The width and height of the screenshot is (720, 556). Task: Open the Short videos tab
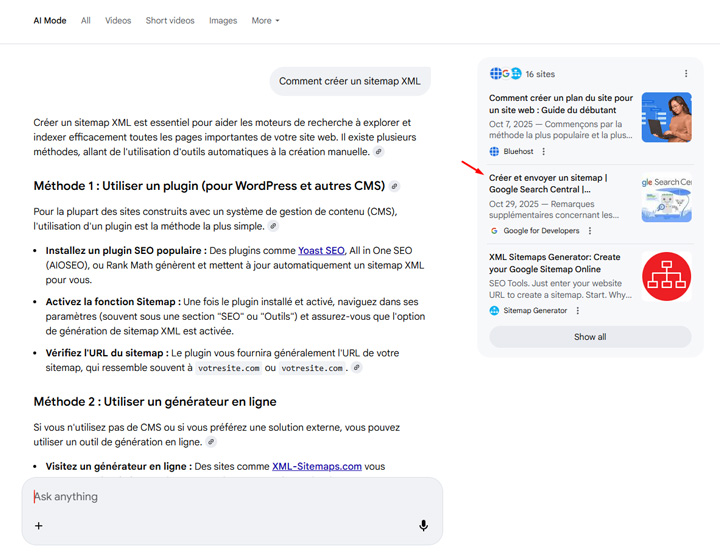pyautogui.click(x=169, y=20)
